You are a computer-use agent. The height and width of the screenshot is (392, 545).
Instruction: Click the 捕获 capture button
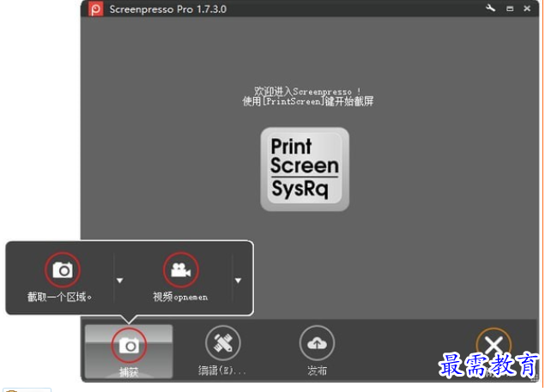[129, 352]
